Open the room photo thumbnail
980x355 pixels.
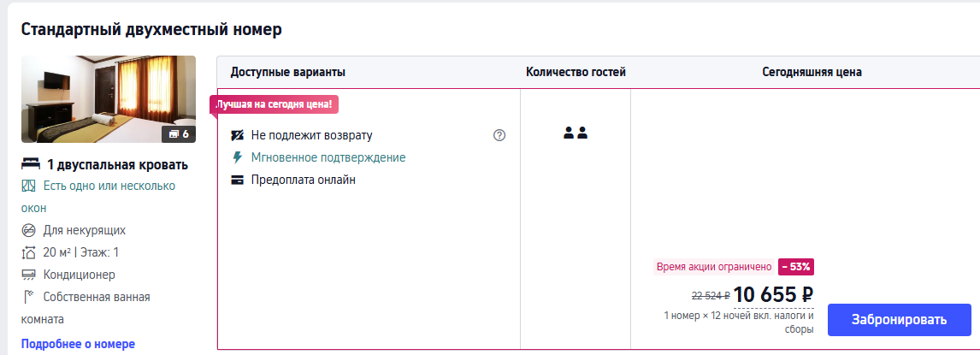(x=108, y=98)
